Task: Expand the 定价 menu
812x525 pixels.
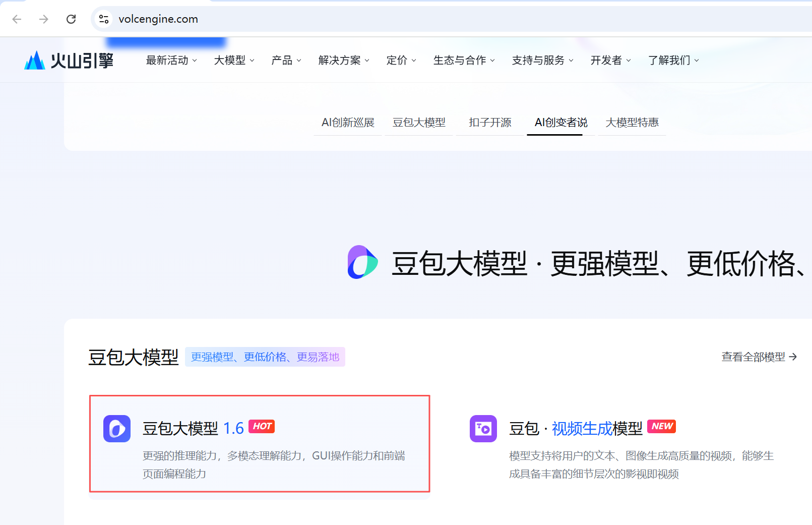Action: tap(401, 61)
